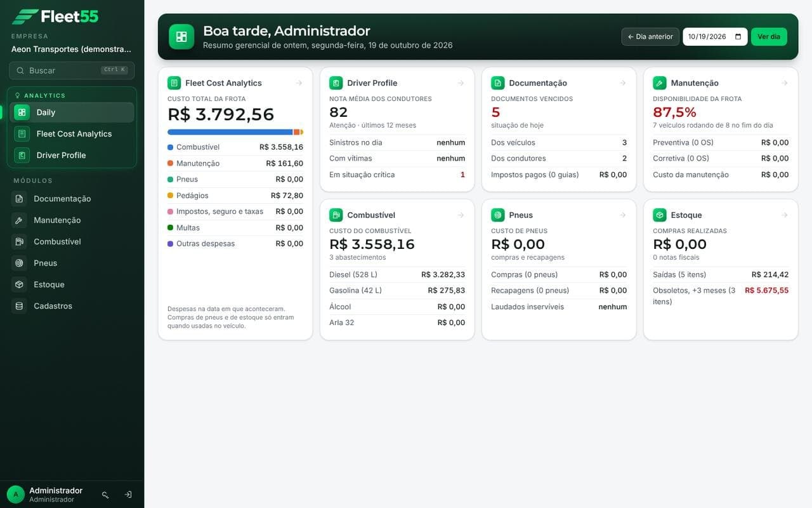
Task: Click the Em situação crítica row
Action: coord(397,175)
